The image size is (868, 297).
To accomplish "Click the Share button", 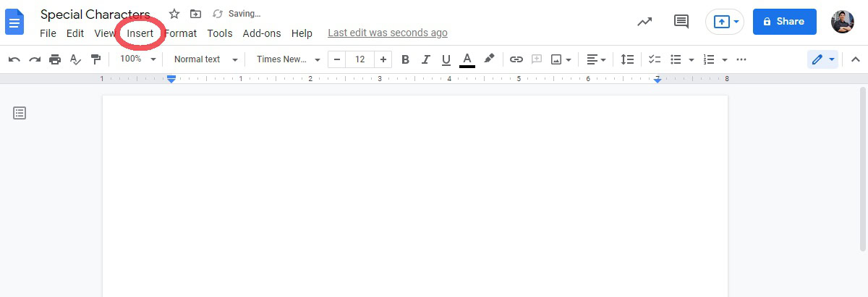I will coord(785,22).
